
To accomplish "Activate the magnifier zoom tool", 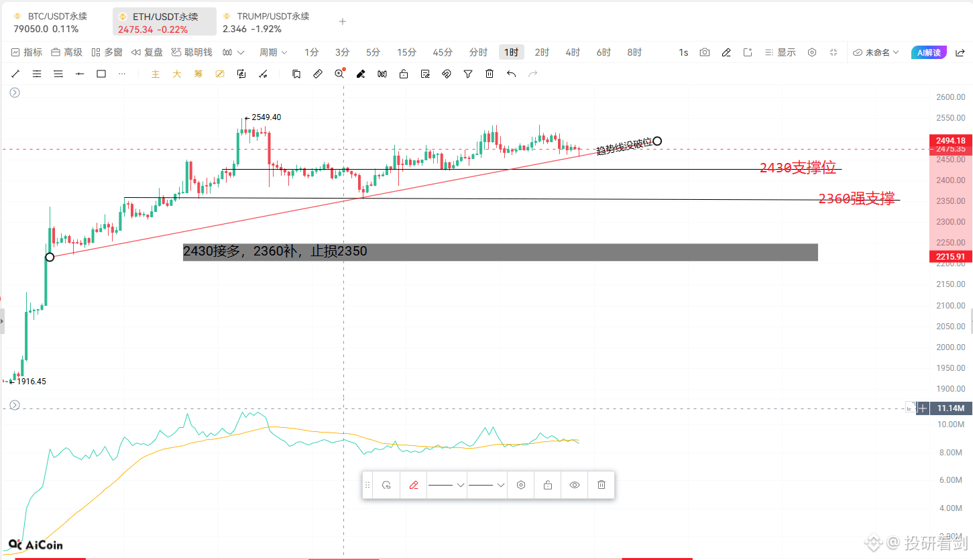I will [339, 74].
